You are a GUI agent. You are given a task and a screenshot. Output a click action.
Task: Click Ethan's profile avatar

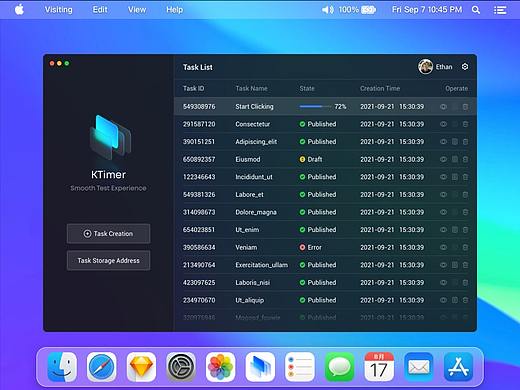point(425,67)
